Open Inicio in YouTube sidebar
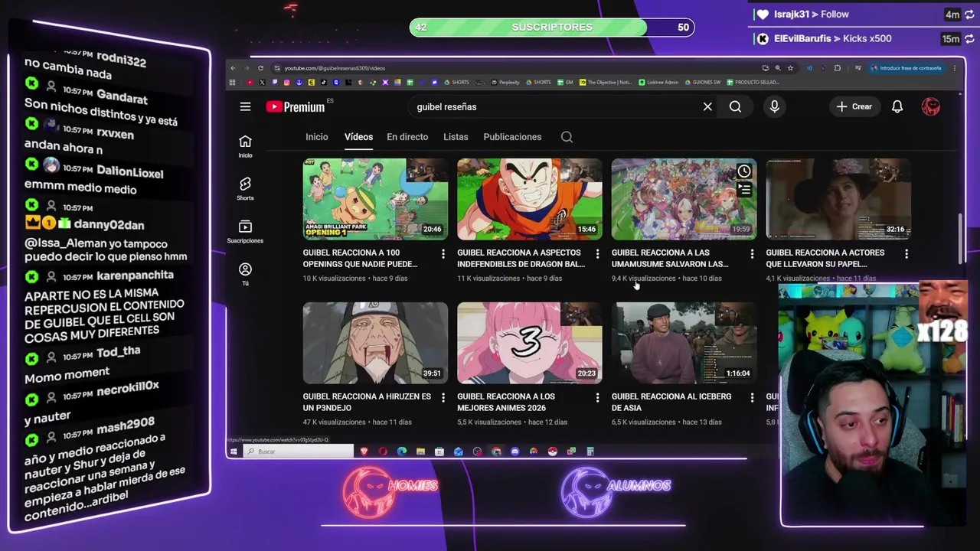The height and width of the screenshot is (551, 980). [245, 146]
